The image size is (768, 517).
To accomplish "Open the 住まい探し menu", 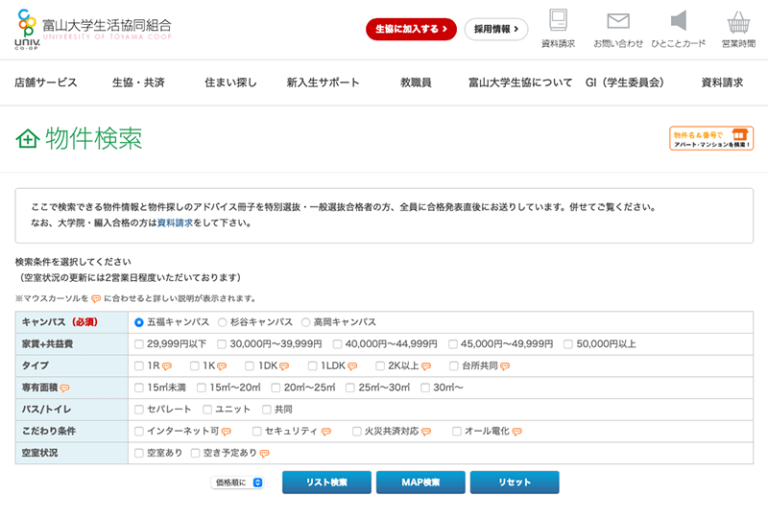I will [x=231, y=82].
